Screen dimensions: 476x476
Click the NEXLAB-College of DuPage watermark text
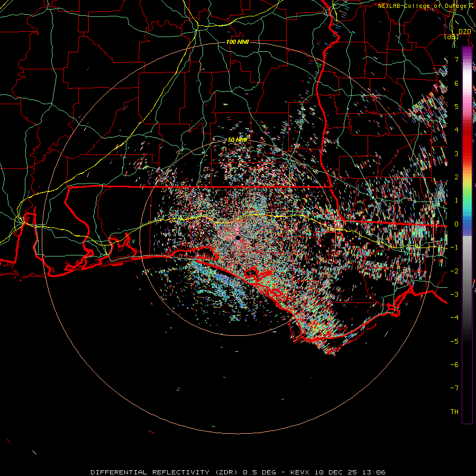click(x=423, y=6)
